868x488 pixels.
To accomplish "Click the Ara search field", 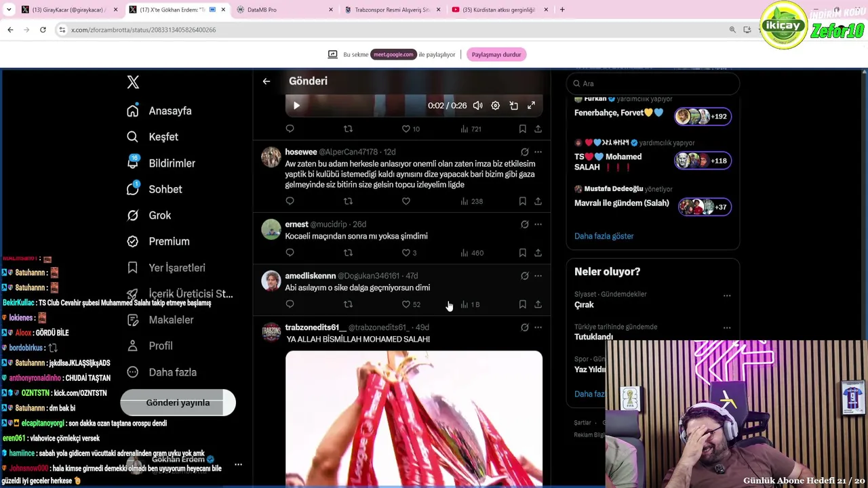I will 652,83.
